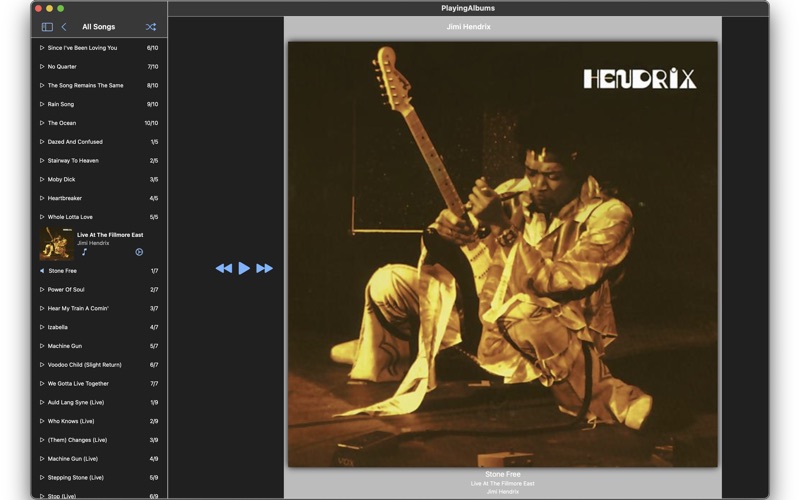Click the Live At The Fillmore East sidebar heading
Image resolution: width=800 pixels, height=500 pixels.
point(110,235)
